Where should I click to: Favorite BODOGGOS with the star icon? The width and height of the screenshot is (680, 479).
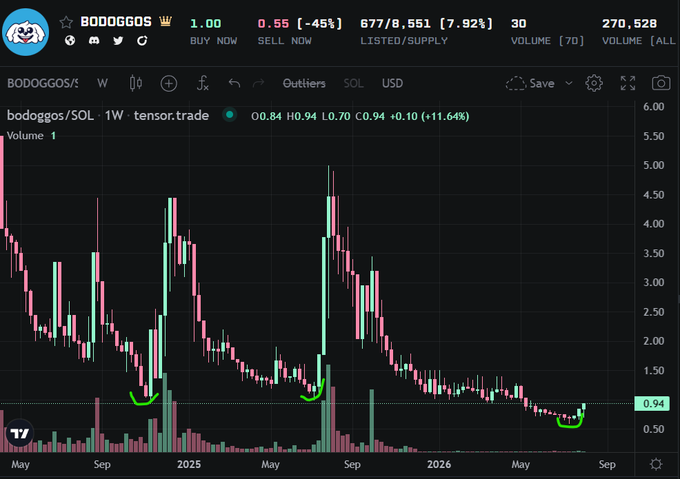(66, 22)
